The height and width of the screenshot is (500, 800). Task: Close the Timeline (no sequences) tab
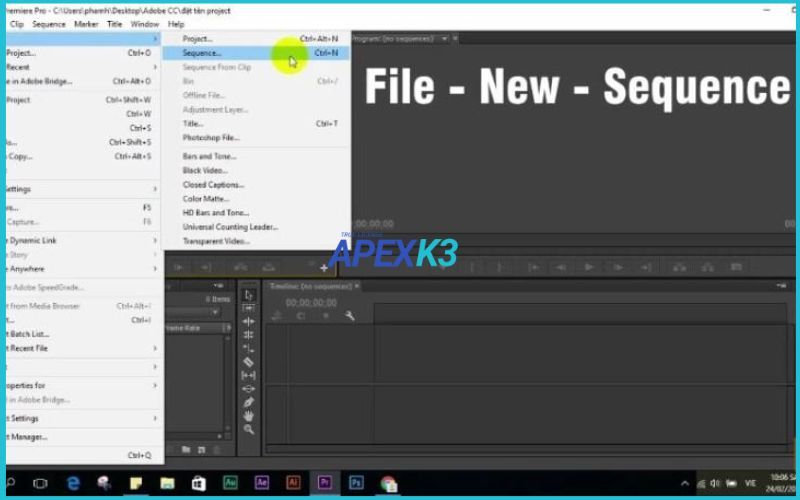click(358, 286)
